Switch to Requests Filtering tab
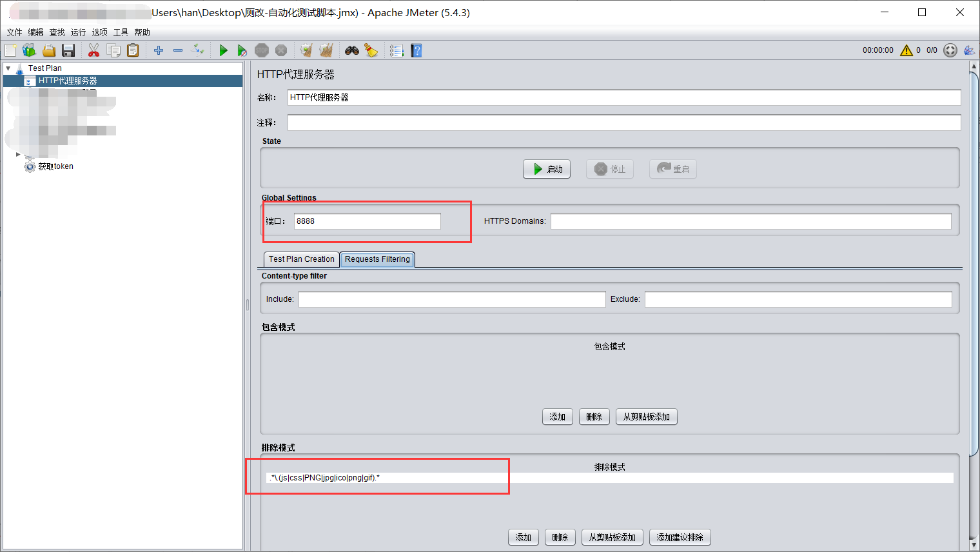The width and height of the screenshot is (980, 552). 377,259
